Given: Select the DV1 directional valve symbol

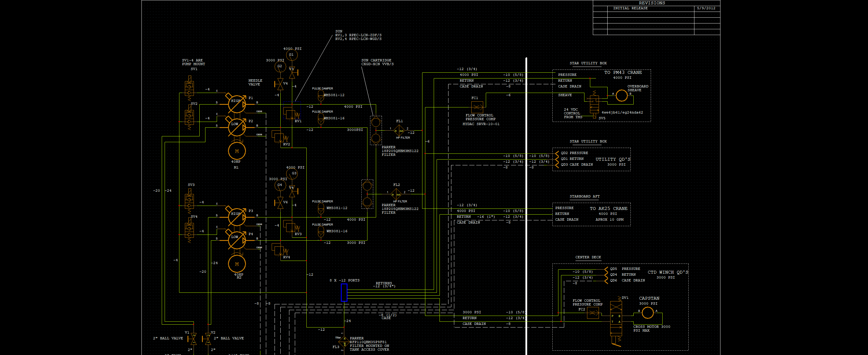Looking at the screenshot, I should [616, 321].
